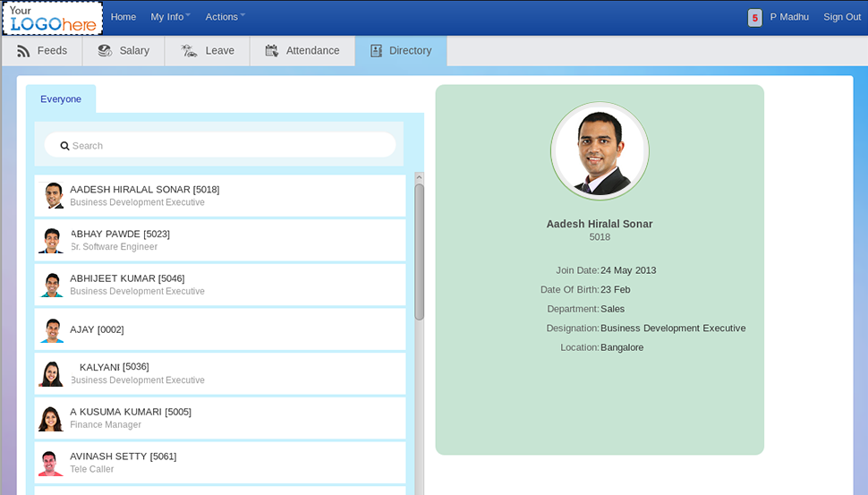Click Aadesh Hiralal Sonar's list avatar
868x495 pixels.
[x=53, y=195]
